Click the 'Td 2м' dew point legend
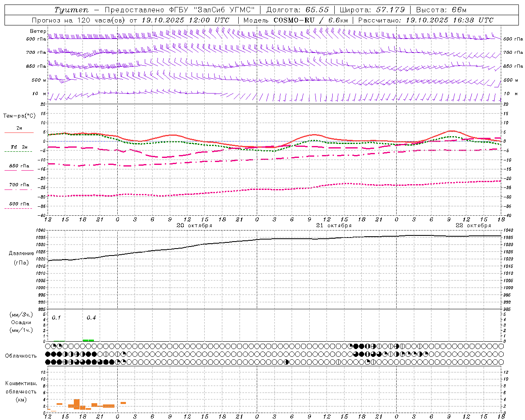Viewport: 525px width, 420px height. coord(19,147)
